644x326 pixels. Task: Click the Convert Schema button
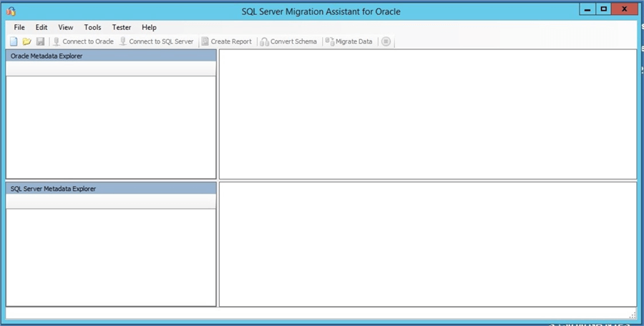click(x=289, y=41)
